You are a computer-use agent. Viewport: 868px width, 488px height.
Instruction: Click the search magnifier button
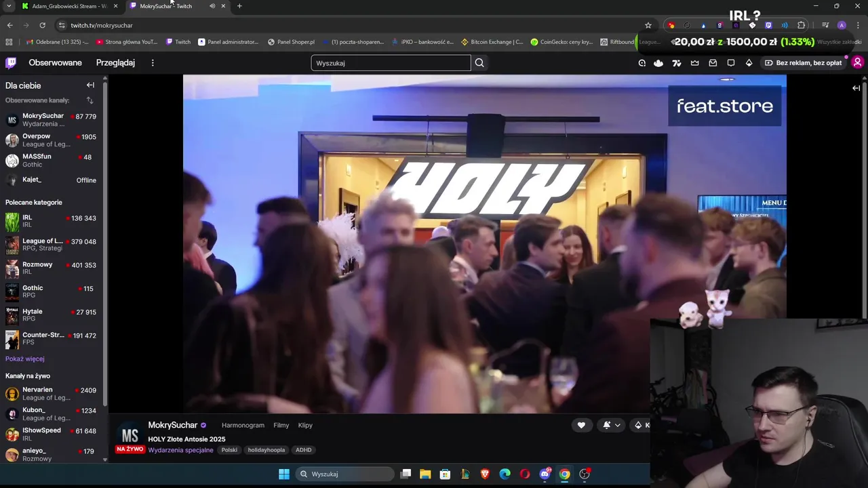click(479, 63)
